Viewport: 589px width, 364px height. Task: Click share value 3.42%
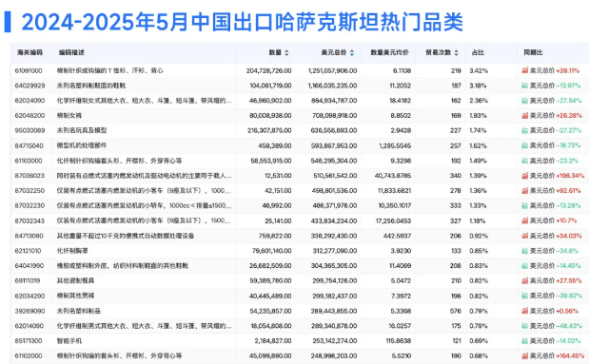click(x=479, y=70)
